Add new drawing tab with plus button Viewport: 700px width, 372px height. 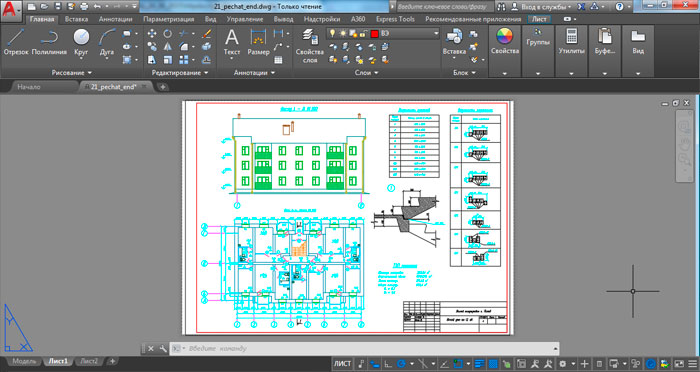point(163,87)
